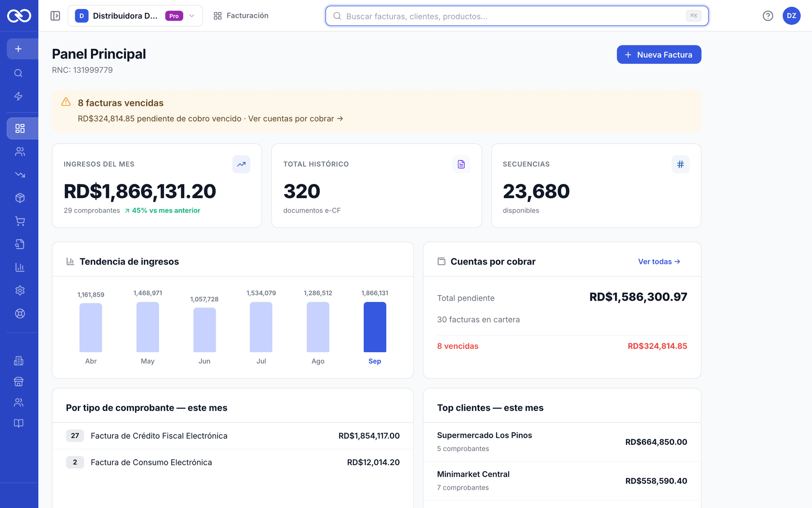Open Minimarket Central client row

562,481
